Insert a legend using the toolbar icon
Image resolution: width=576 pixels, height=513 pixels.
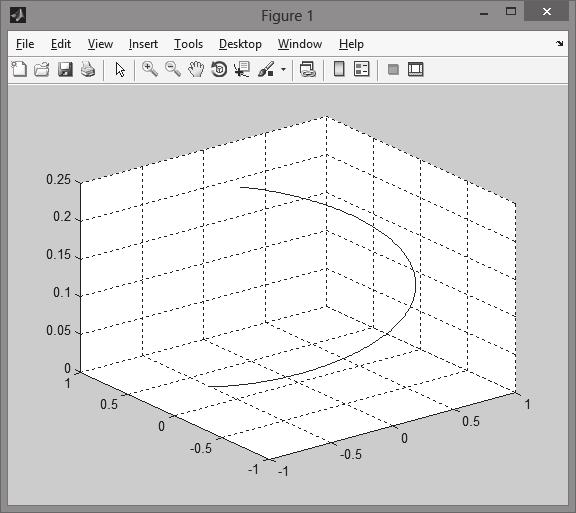tap(361, 69)
